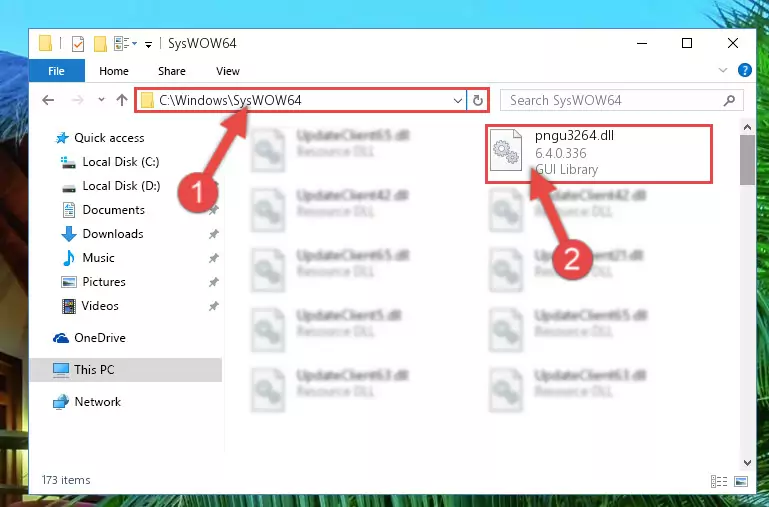769x507 pixels.
Task: Click the 173 items status text
Action: (66, 480)
